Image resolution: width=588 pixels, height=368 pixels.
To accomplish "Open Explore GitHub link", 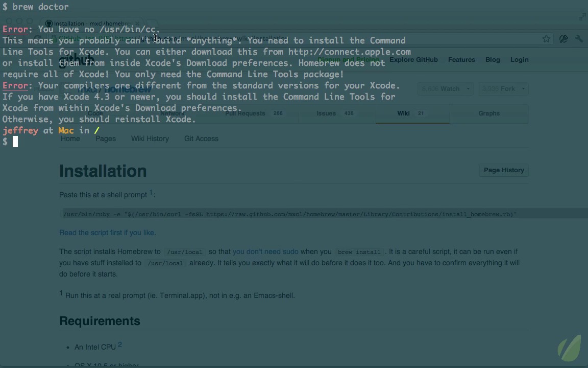I will 413,59.
